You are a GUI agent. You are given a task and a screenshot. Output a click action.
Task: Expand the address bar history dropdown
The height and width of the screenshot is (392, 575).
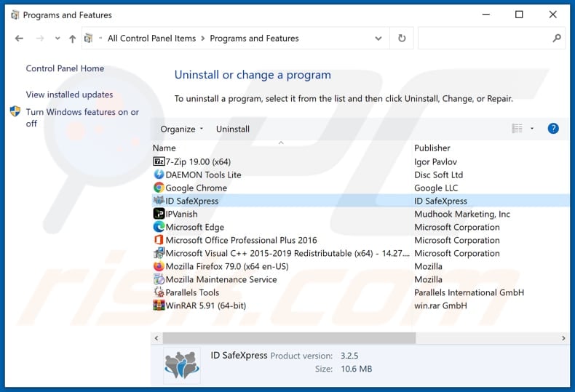378,38
